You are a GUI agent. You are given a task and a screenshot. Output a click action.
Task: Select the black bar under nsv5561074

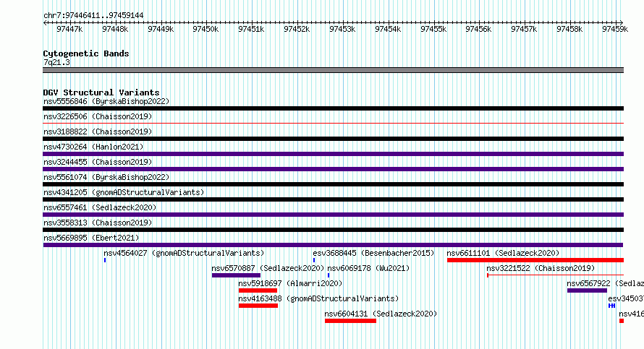[333, 184]
